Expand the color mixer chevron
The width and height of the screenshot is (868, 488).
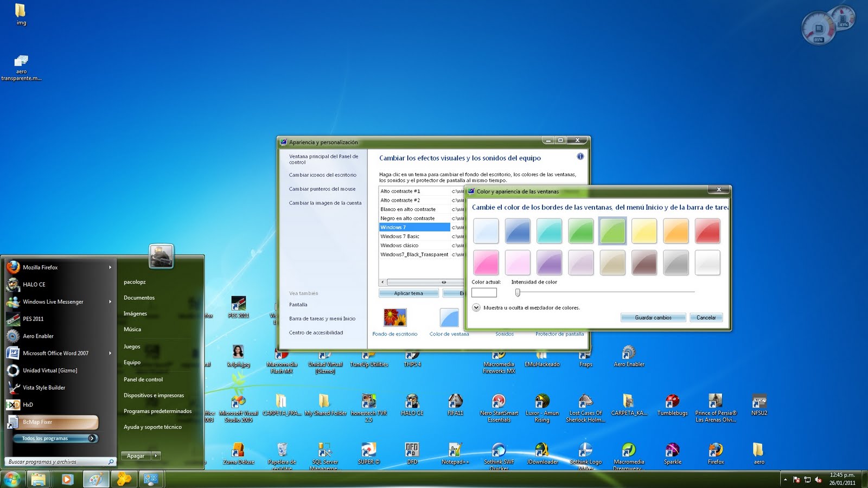click(476, 307)
